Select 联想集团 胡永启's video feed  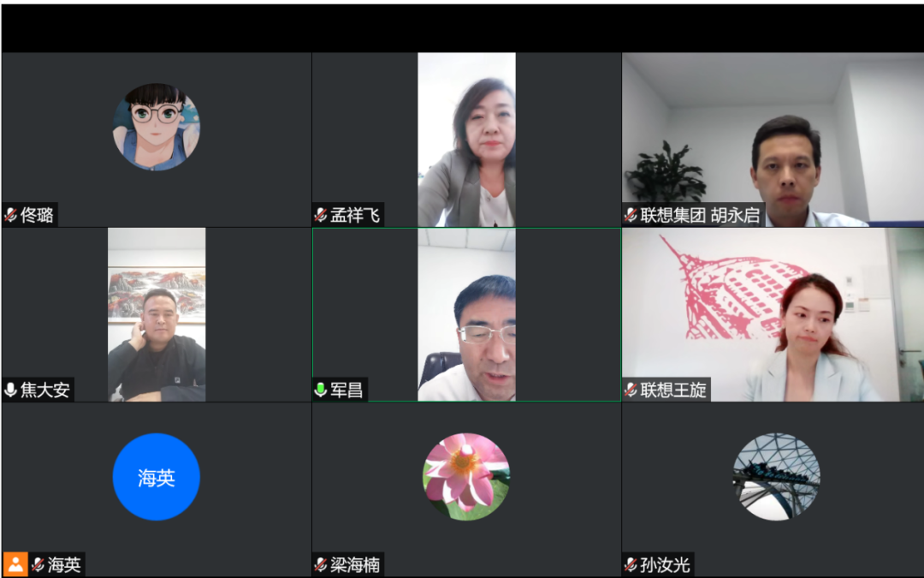point(773,140)
